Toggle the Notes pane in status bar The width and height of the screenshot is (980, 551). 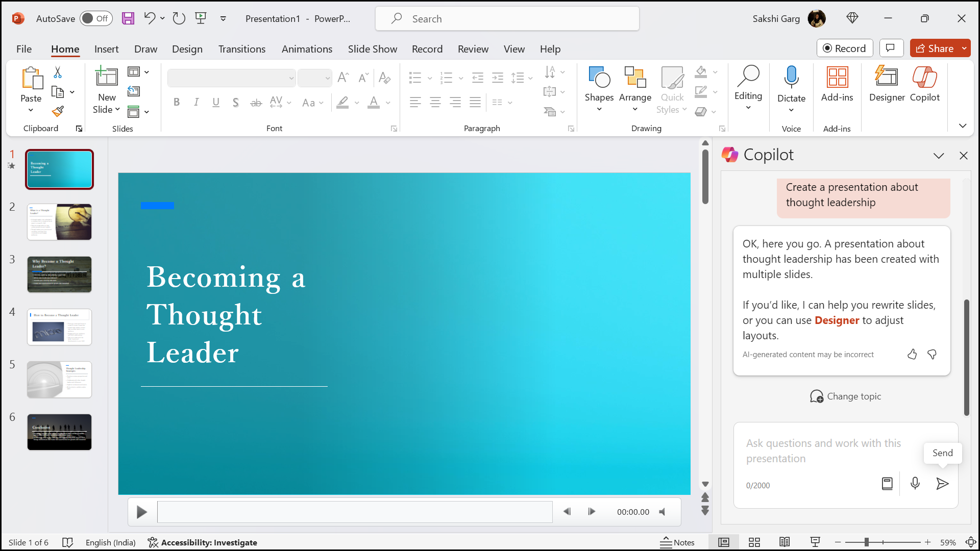[677, 542]
